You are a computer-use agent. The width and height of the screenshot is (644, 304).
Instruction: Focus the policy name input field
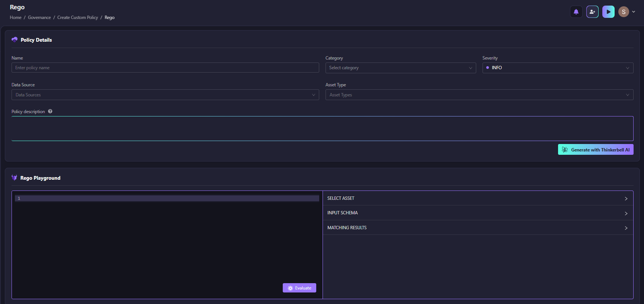(x=165, y=68)
